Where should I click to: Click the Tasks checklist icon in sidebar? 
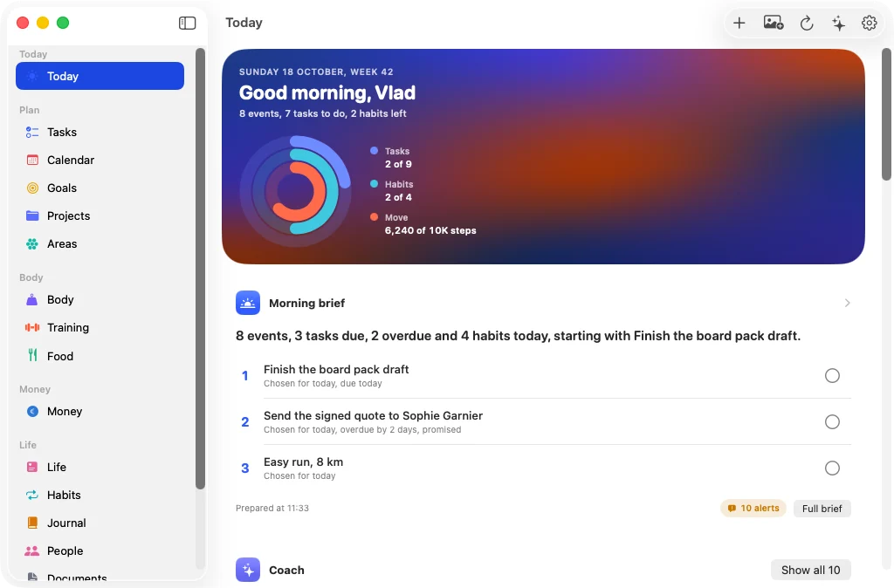(x=32, y=133)
